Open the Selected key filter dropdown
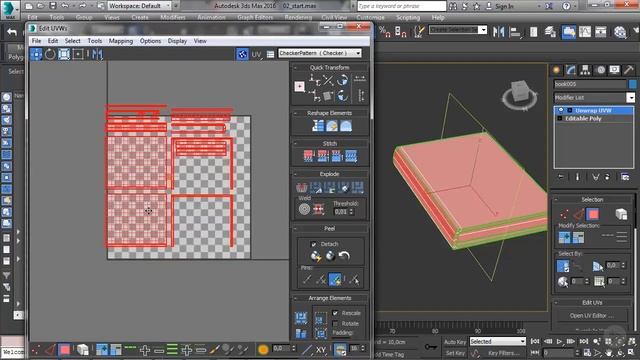The image size is (640, 360). point(498,341)
